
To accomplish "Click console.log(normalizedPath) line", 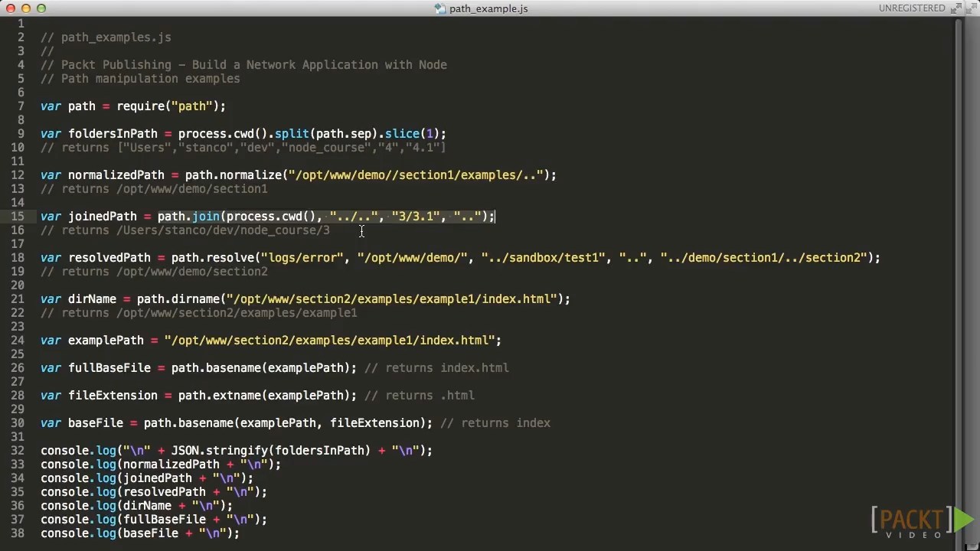I will [x=161, y=465].
